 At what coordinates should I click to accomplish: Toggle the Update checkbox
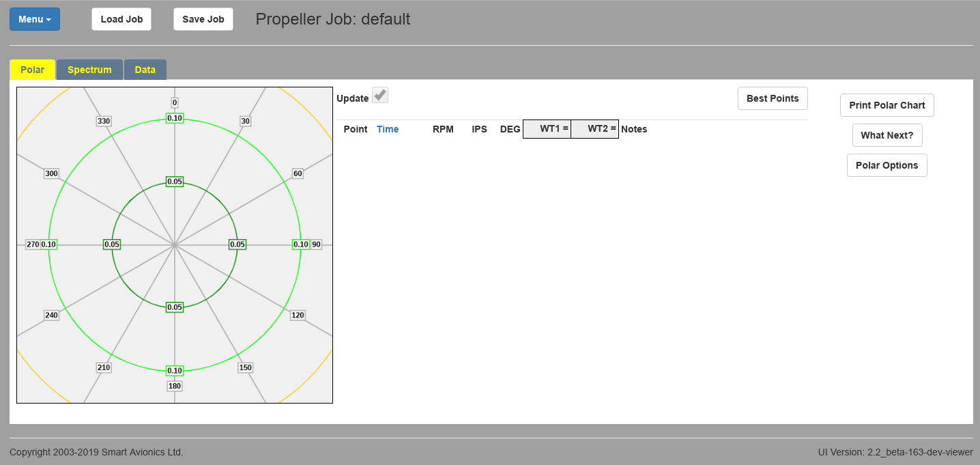380,96
